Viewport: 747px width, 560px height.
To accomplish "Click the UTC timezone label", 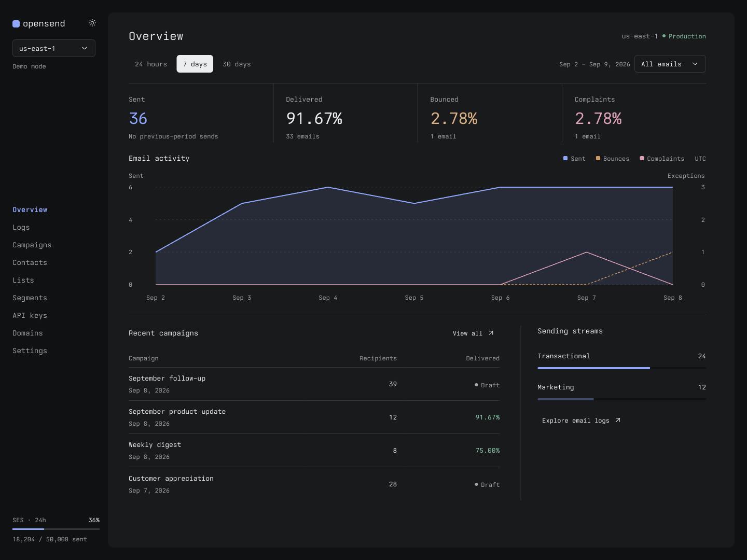I will click(x=700, y=159).
